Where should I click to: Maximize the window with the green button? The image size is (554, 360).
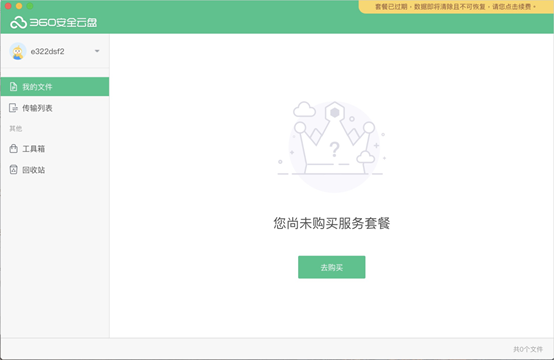click(30, 6)
